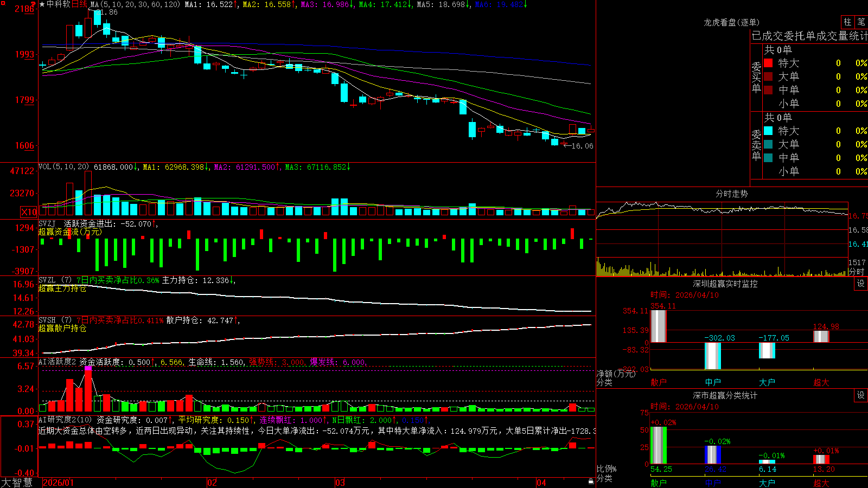Click the 超赢散户持仓 yellow label

62,329
